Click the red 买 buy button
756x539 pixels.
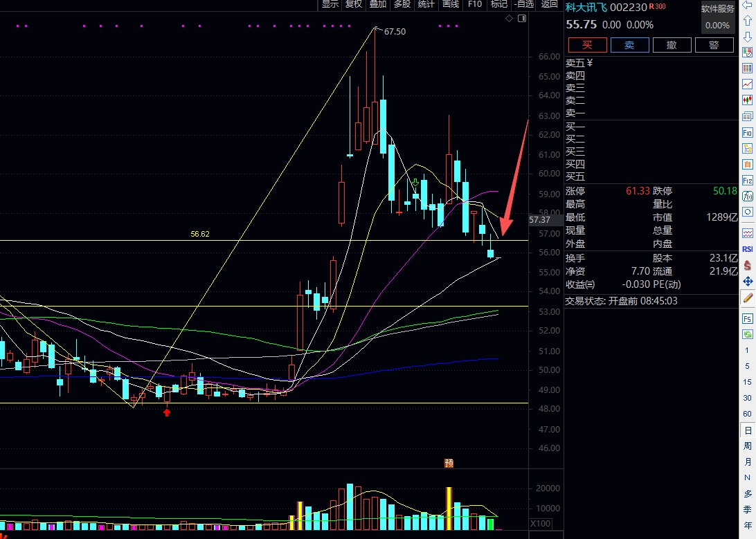coord(587,45)
